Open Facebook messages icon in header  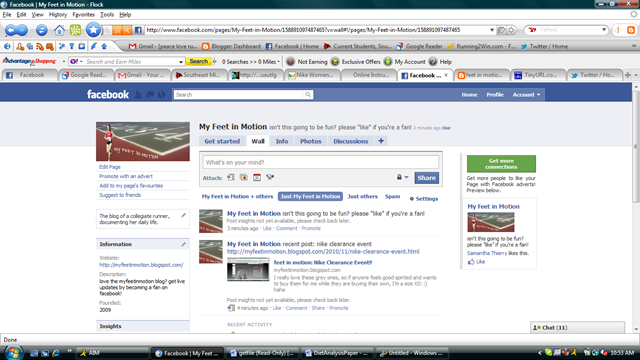point(150,95)
